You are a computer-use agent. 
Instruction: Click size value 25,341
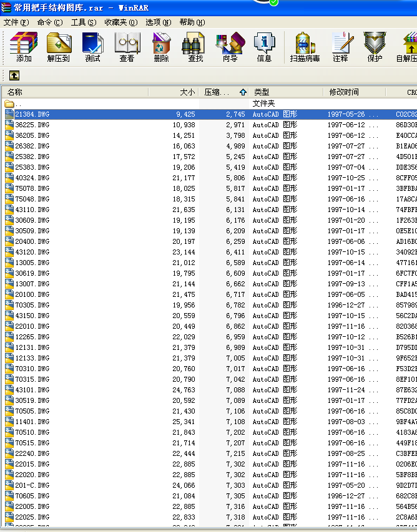(184, 422)
